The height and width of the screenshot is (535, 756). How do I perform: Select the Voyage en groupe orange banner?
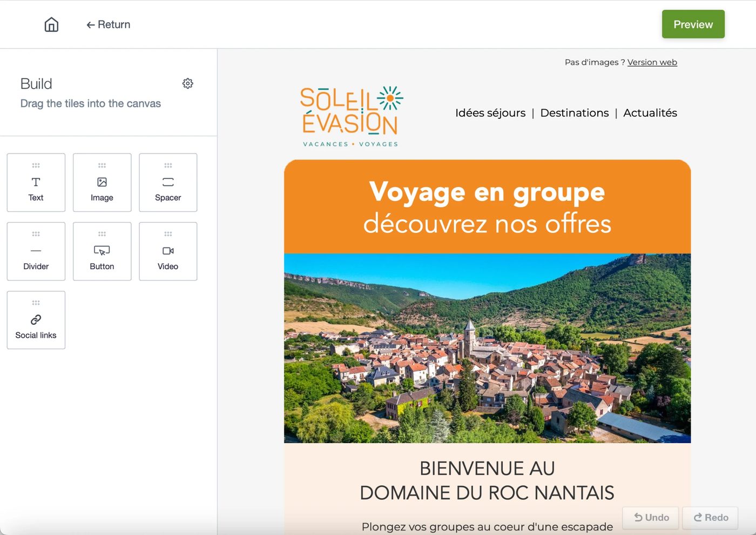[487, 206]
